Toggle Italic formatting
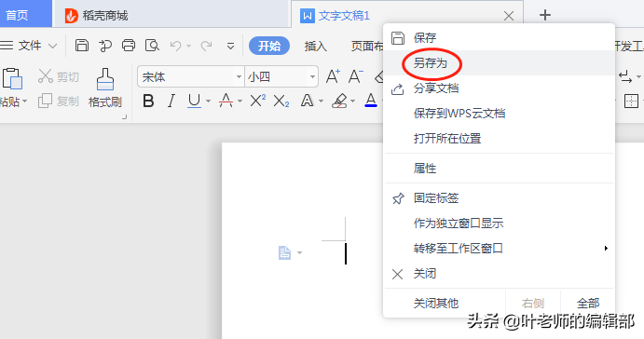 click(171, 101)
